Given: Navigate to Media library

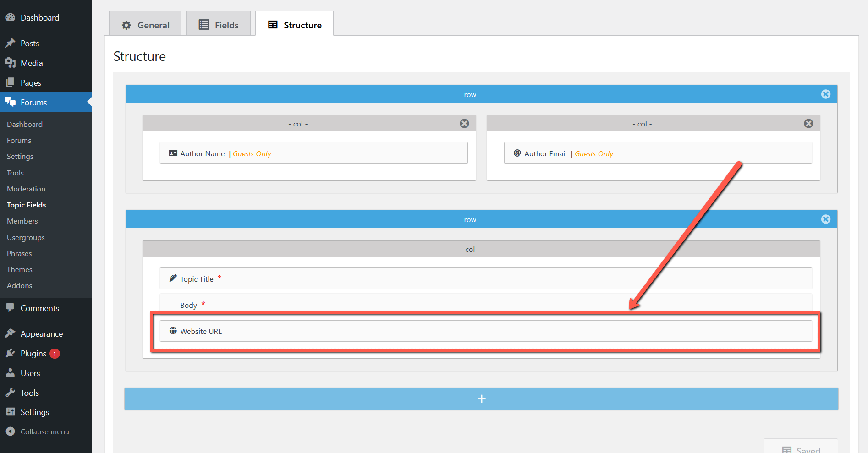Looking at the screenshot, I should tap(32, 63).
